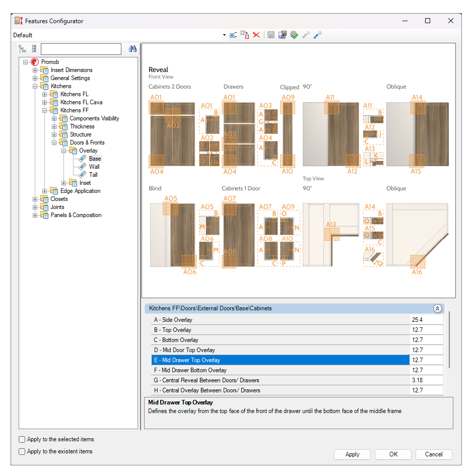
Task: Select the Wall item under Overlay
Action: click(x=94, y=167)
